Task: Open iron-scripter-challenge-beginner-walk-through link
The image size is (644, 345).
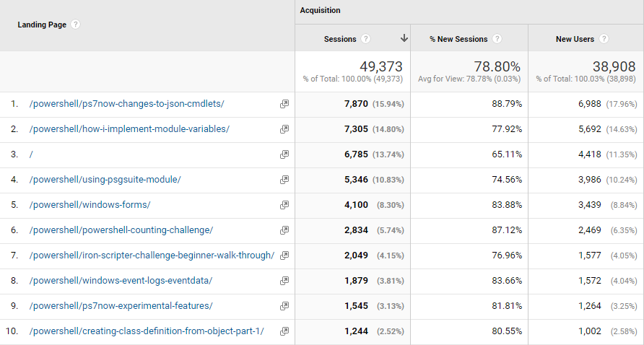Action: [x=152, y=256]
